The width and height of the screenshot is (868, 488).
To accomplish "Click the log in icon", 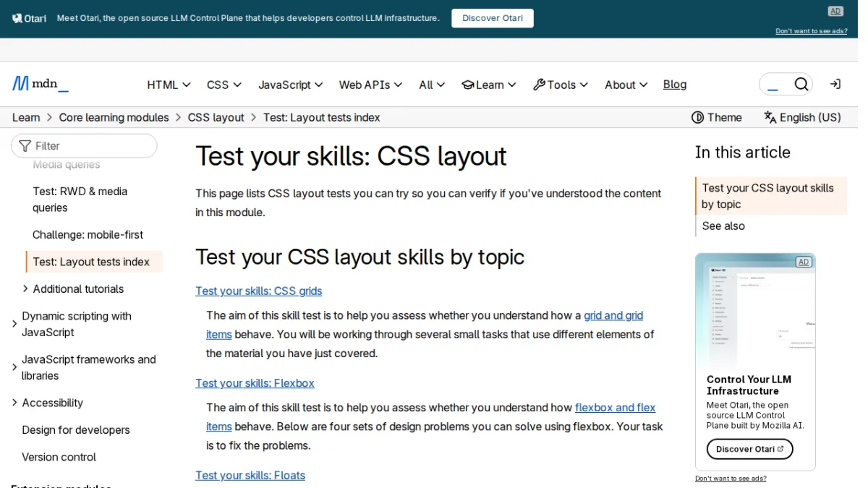I will [835, 85].
